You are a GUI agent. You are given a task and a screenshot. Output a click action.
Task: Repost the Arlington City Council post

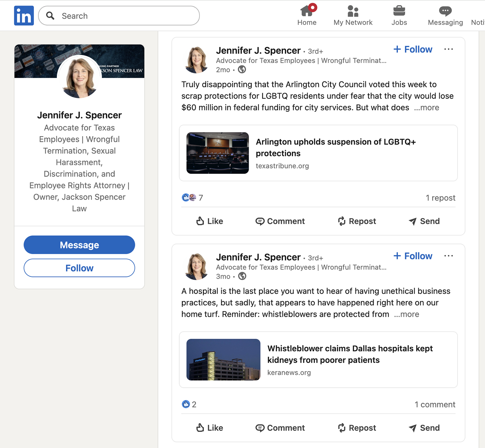click(x=357, y=221)
